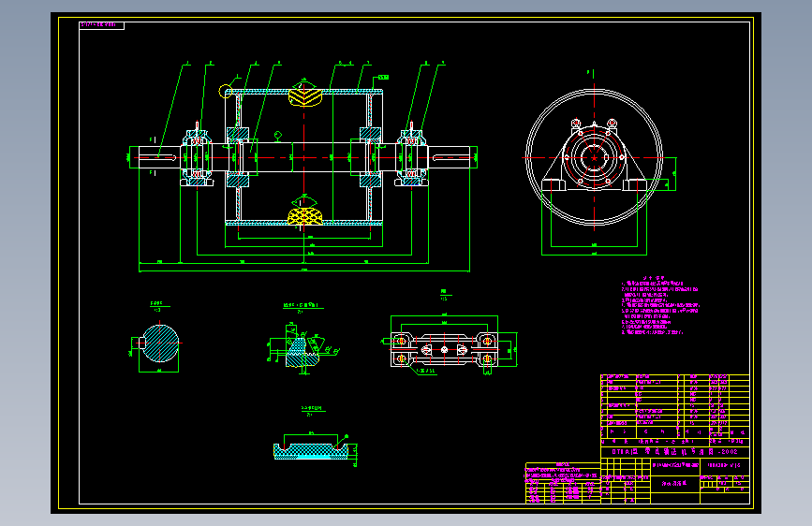Click the small label box at frame's top-left corner

pos(101,25)
